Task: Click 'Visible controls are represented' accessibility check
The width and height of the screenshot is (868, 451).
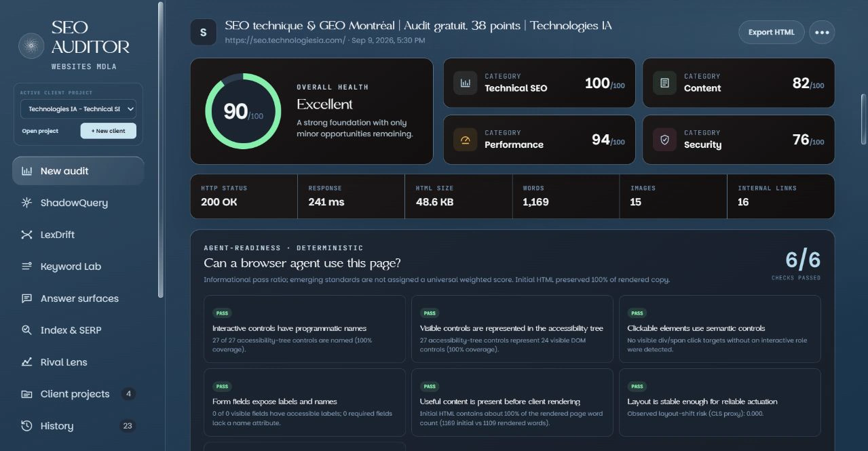Action: pyautogui.click(x=512, y=329)
